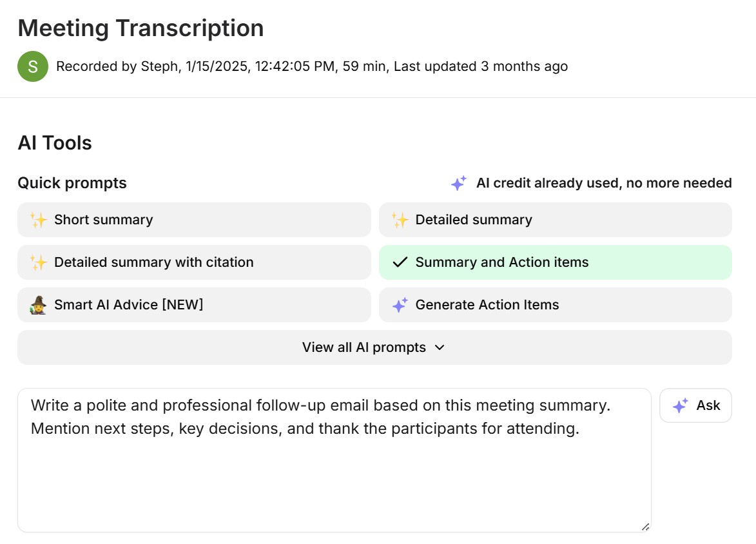Click the green Steph avatar circle
The width and height of the screenshot is (756, 544).
(32, 66)
